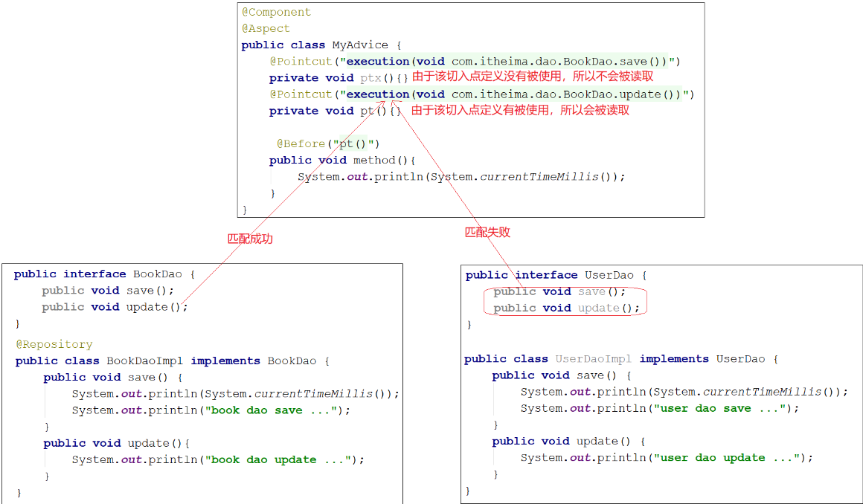The image size is (863, 504).
Task: Select the UserDaoImpl class name
Action: coord(594,359)
